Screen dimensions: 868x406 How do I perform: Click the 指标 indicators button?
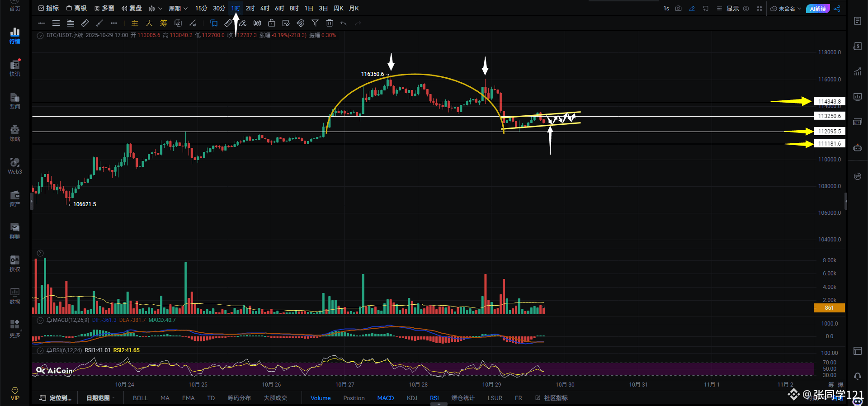[49, 9]
